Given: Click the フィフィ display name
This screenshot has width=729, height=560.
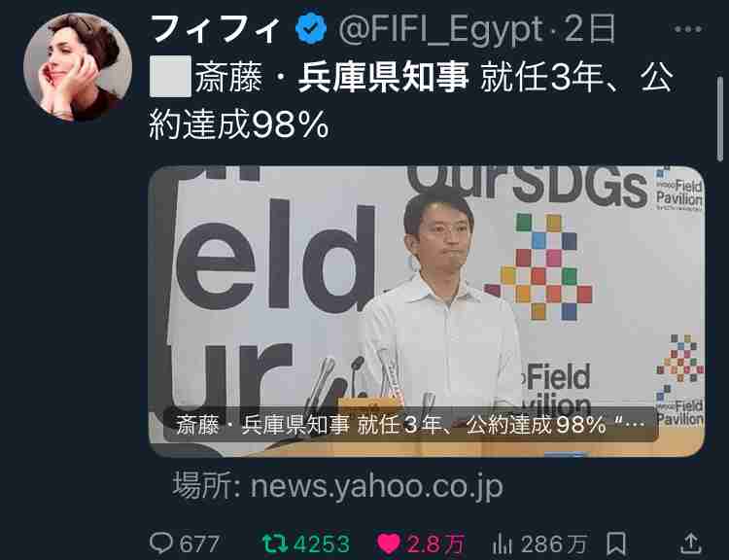Looking at the screenshot, I should pos(215,29).
